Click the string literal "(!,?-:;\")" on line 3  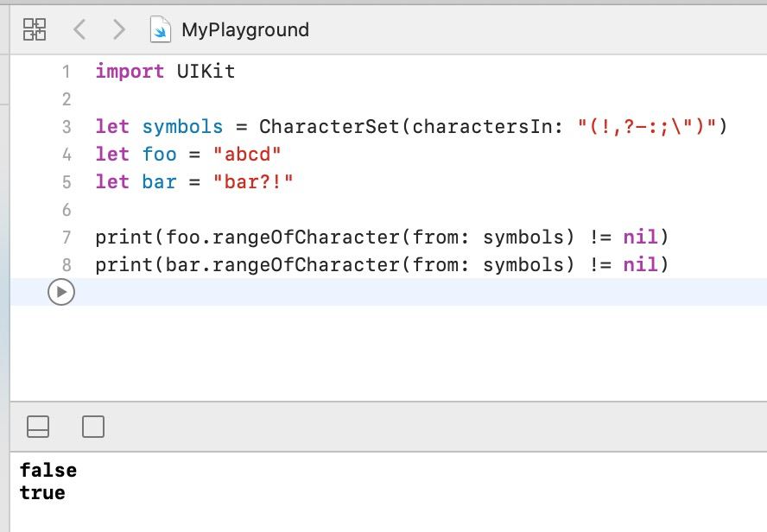click(x=646, y=127)
